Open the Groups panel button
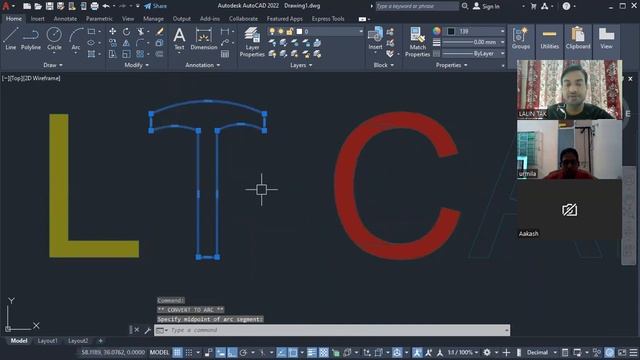This screenshot has width=640, height=360. tap(521, 39)
